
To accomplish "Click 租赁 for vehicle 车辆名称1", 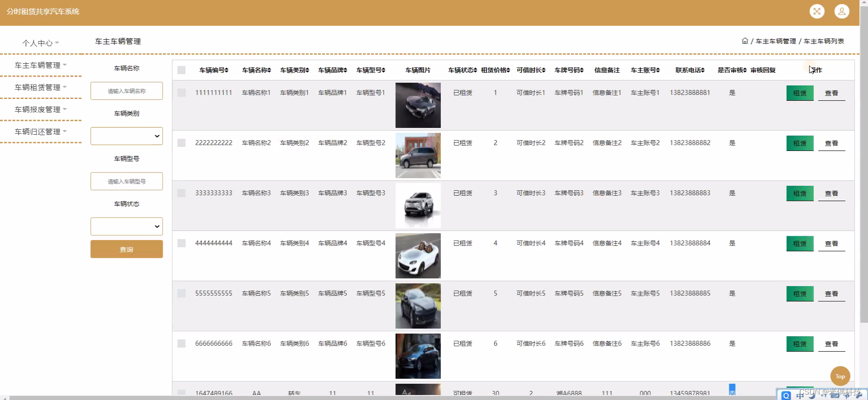I will 800,93.
